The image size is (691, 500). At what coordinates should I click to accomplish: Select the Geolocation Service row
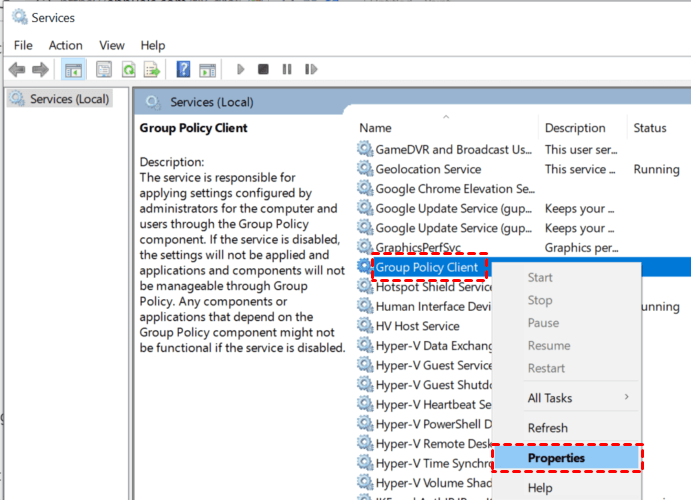pyautogui.click(x=428, y=169)
